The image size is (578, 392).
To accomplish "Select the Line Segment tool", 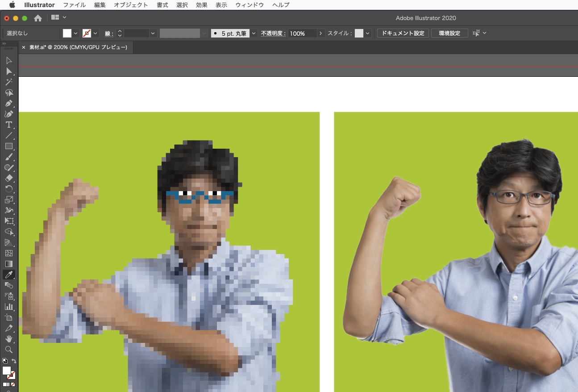I will 9,135.
